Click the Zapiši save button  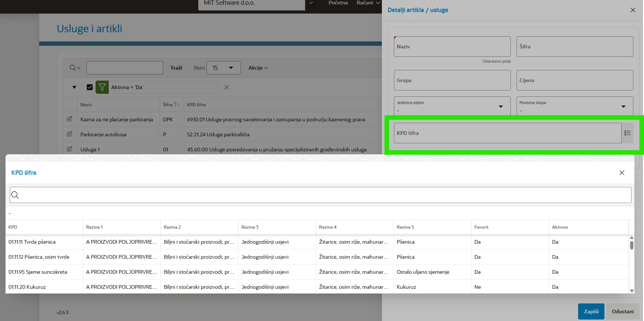pyautogui.click(x=591, y=311)
